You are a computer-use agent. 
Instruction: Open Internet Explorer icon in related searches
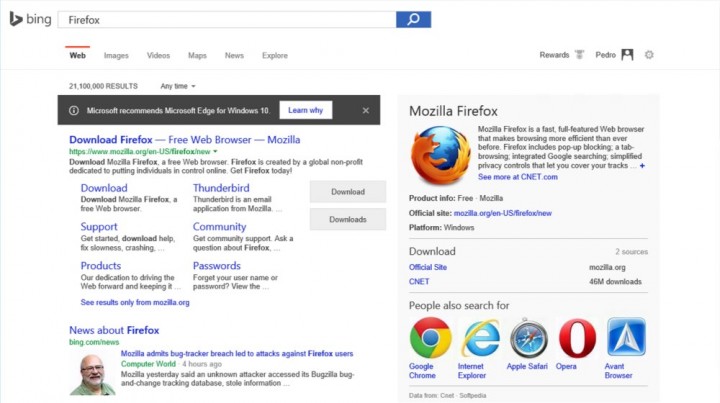pyautogui.click(x=480, y=337)
